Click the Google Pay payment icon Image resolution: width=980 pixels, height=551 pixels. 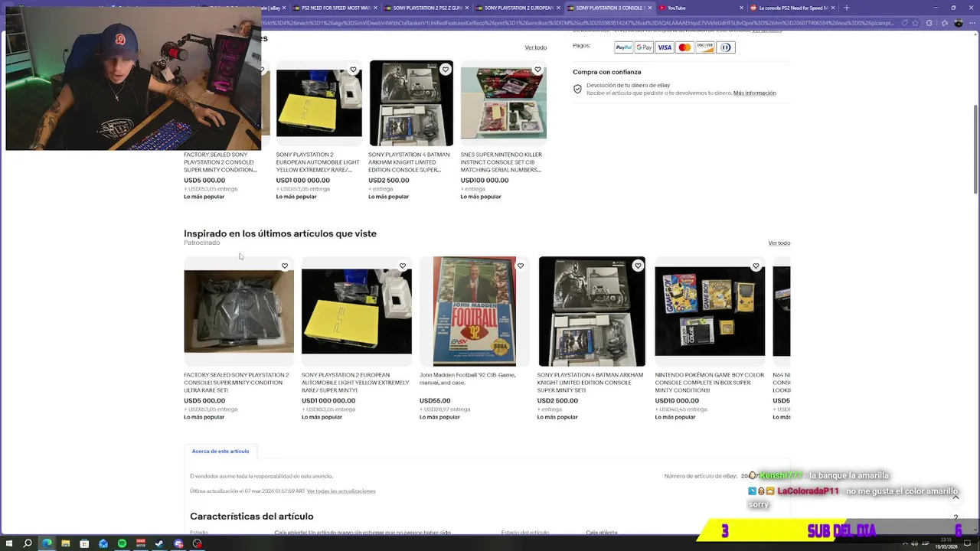point(644,47)
